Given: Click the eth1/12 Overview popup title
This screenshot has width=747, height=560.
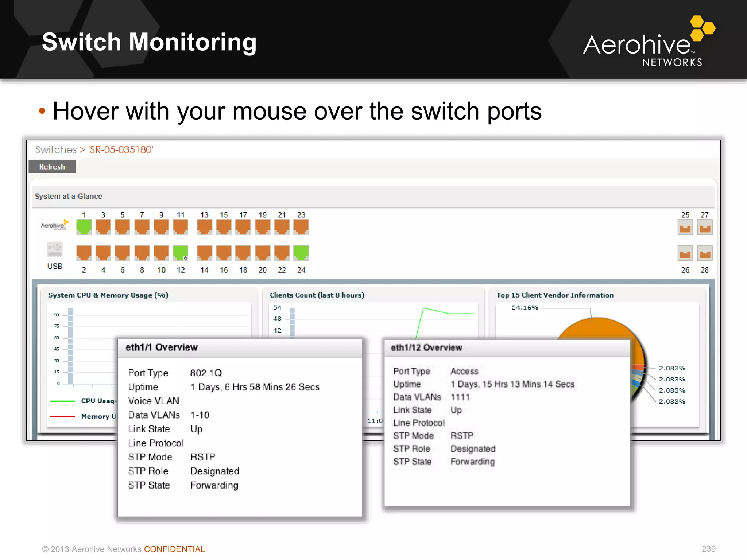Looking at the screenshot, I should 426,347.
